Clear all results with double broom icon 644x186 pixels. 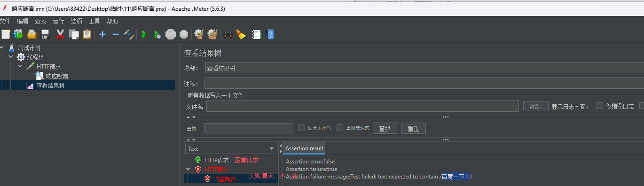(x=212, y=34)
